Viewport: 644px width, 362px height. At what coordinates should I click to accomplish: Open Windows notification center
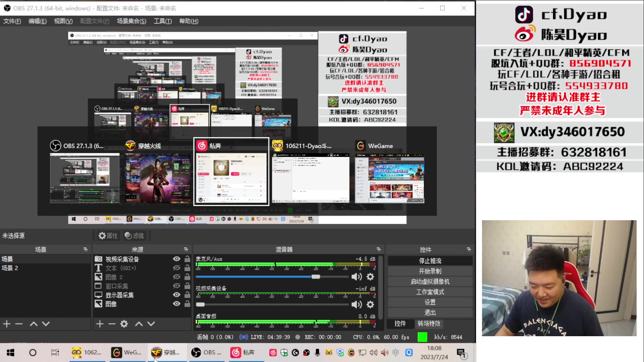point(462,353)
